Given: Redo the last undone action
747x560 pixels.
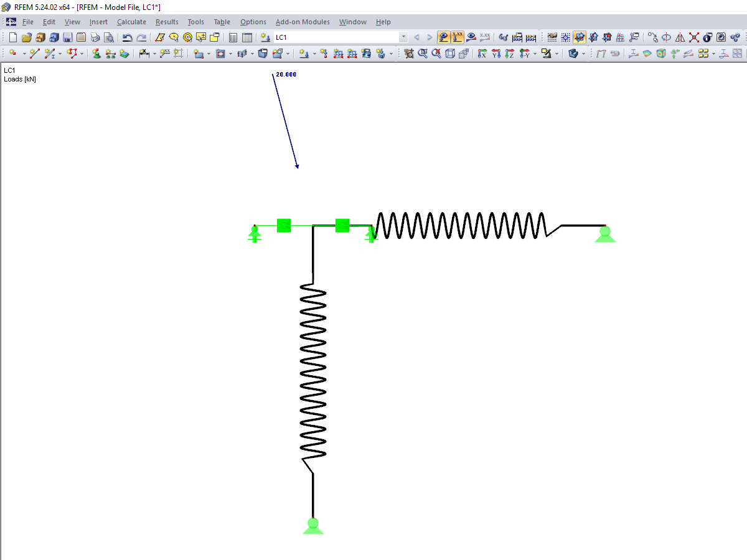Looking at the screenshot, I should click(x=142, y=37).
